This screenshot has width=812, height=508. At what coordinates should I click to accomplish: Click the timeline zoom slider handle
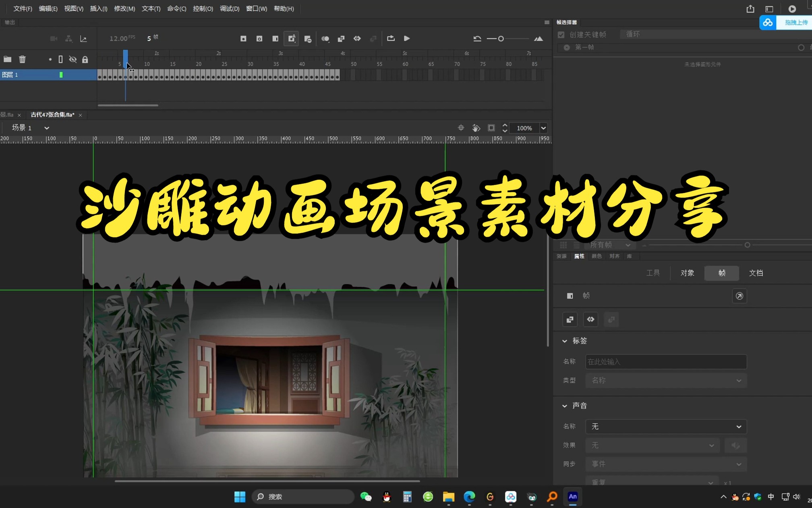(501, 39)
